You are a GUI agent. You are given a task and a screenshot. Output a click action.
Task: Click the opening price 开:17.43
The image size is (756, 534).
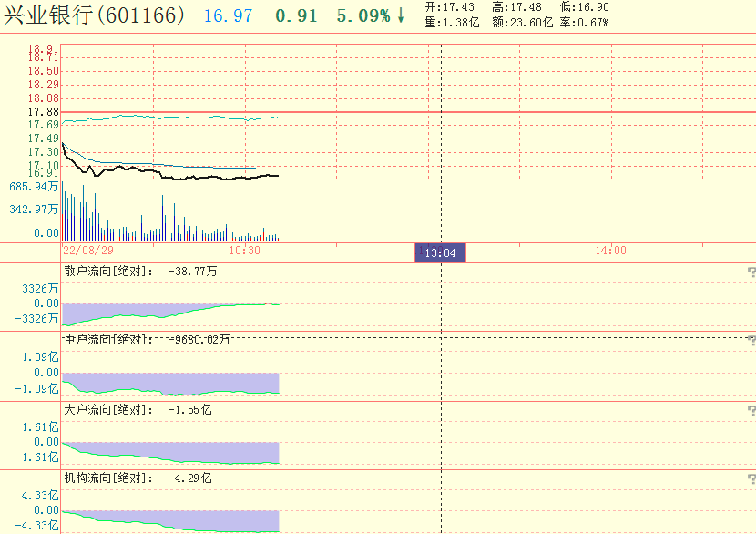tap(450, 7)
